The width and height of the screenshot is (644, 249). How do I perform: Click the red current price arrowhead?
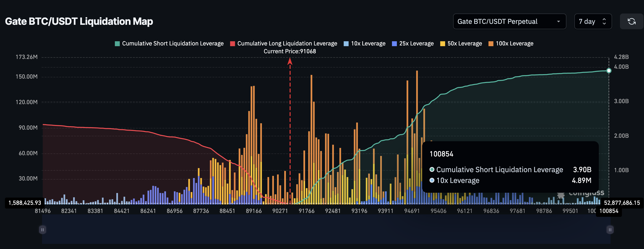pyautogui.click(x=290, y=61)
